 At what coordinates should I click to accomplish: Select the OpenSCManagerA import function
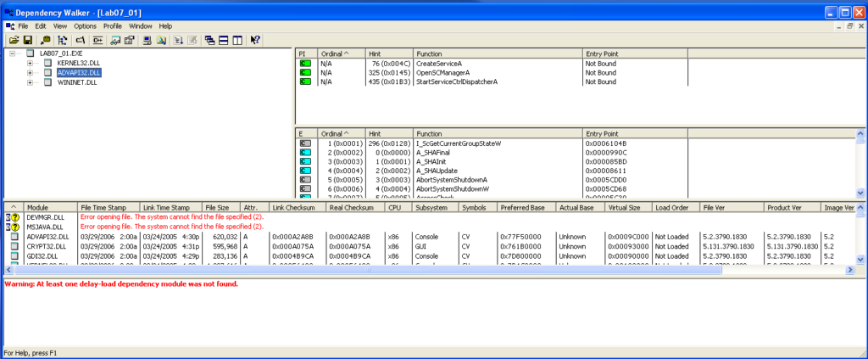tap(442, 73)
